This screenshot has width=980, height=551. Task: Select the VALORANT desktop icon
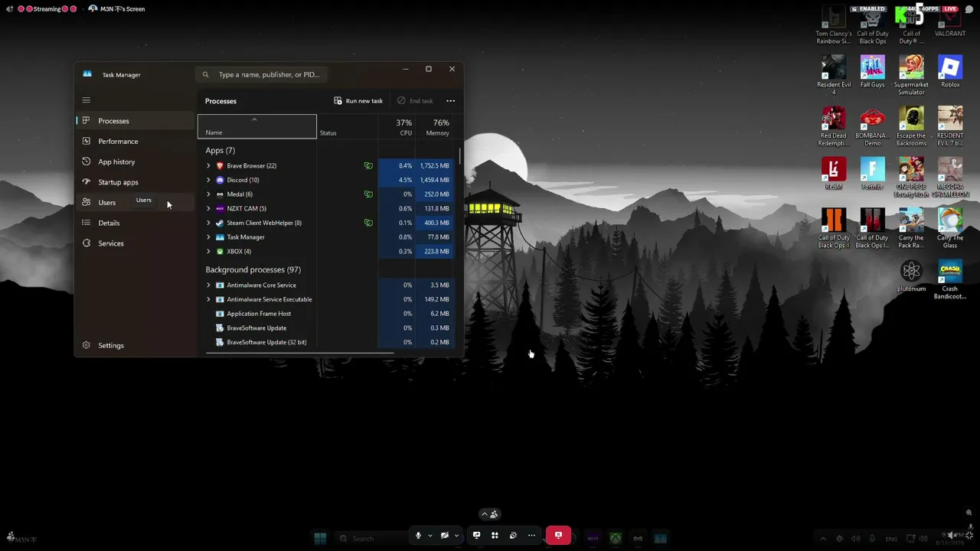coord(950,21)
